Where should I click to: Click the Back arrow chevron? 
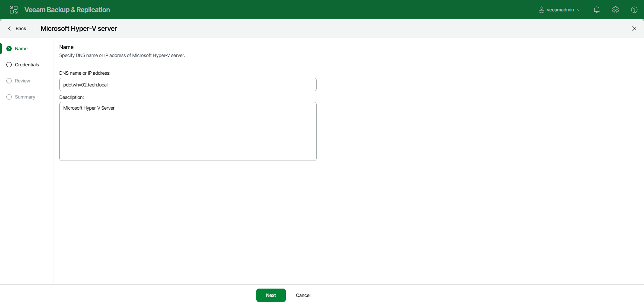pyautogui.click(x=9, y=28)
